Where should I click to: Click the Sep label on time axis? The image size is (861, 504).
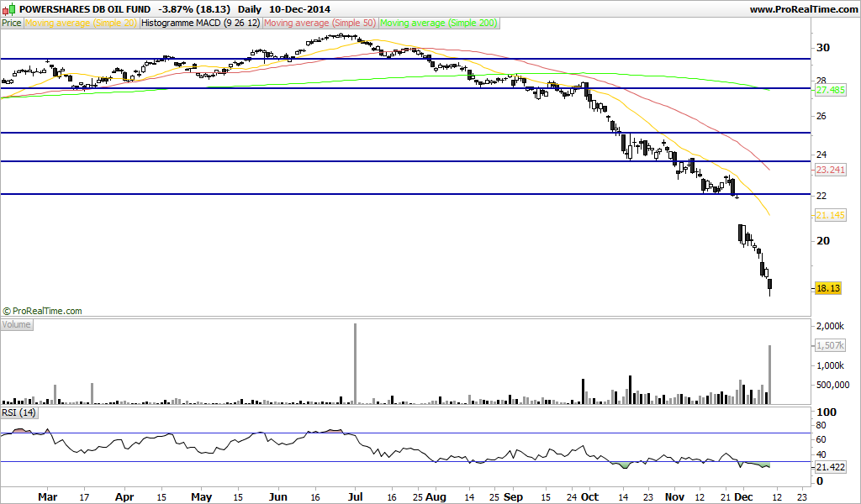pyautogui.click(x=514, y=497)
